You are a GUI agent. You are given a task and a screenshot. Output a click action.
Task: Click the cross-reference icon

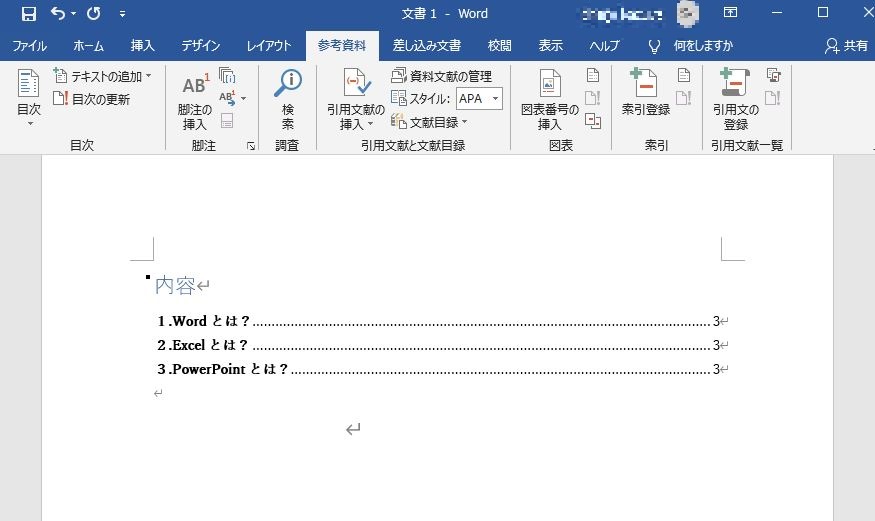click(x=593, y=121)
